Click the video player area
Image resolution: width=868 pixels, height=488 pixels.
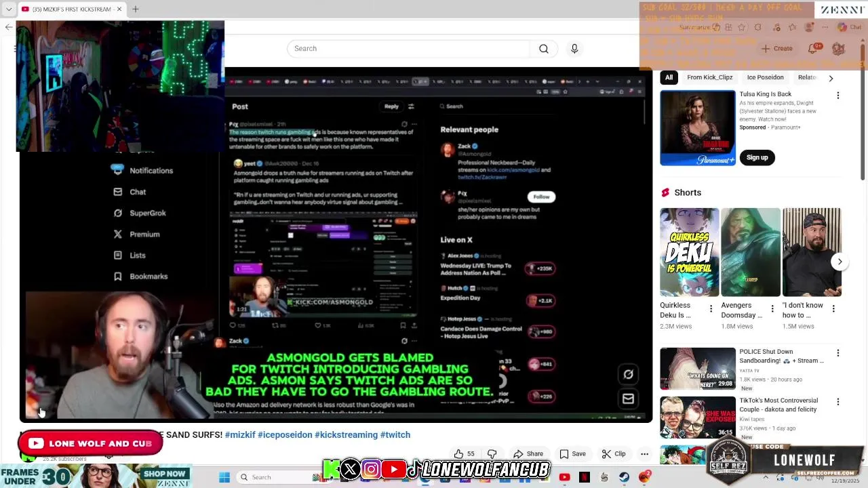(336, 244)
